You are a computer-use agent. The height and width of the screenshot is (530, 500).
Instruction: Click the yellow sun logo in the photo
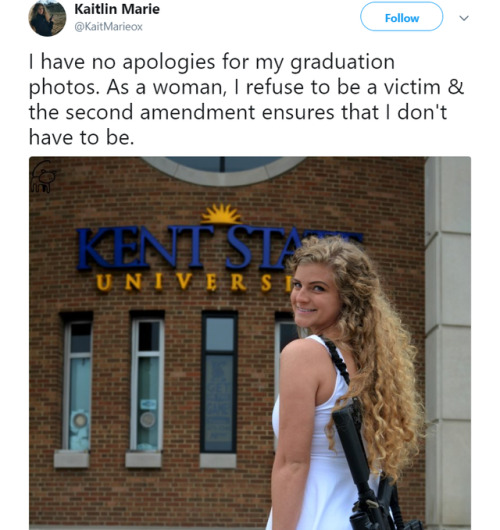tap(221, 214)
